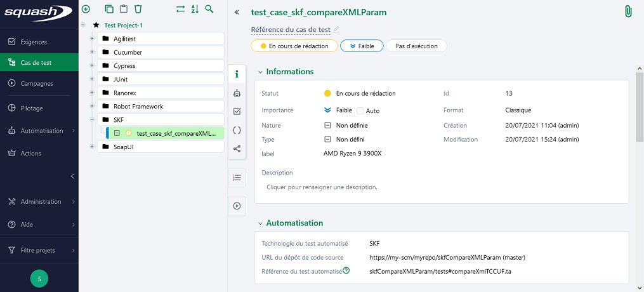Edit test case reference with pencil icon
Viewport: 644px width, 292px height.
pyautogui.click(x=336, y=29)
